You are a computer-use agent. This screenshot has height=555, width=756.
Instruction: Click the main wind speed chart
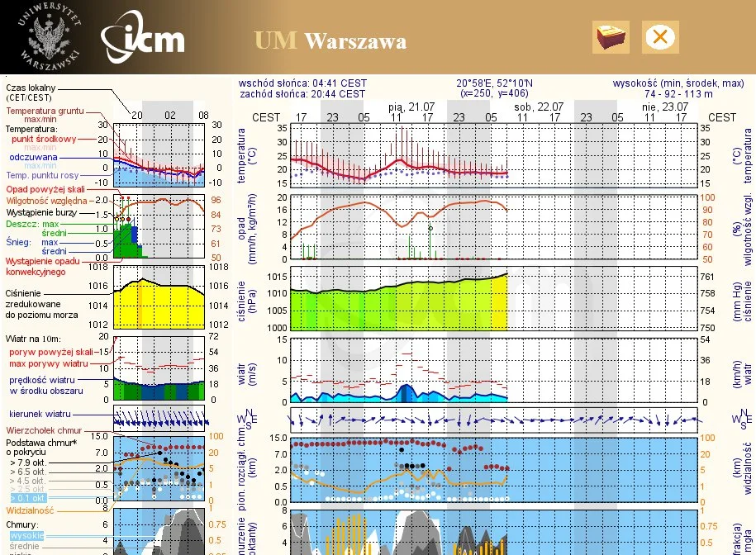tap(494, 370)
